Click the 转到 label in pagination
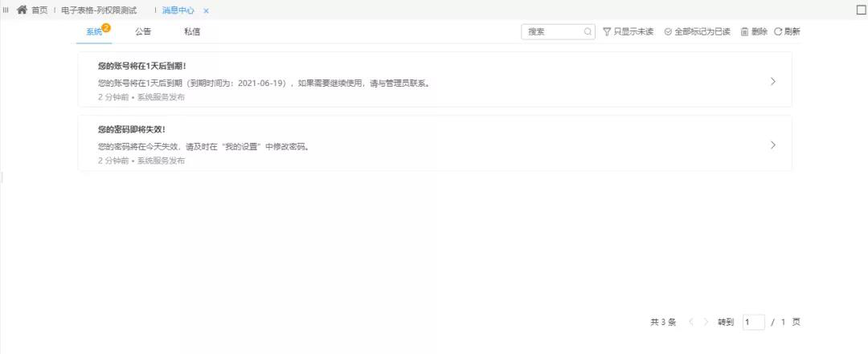 tap(726, 322)
